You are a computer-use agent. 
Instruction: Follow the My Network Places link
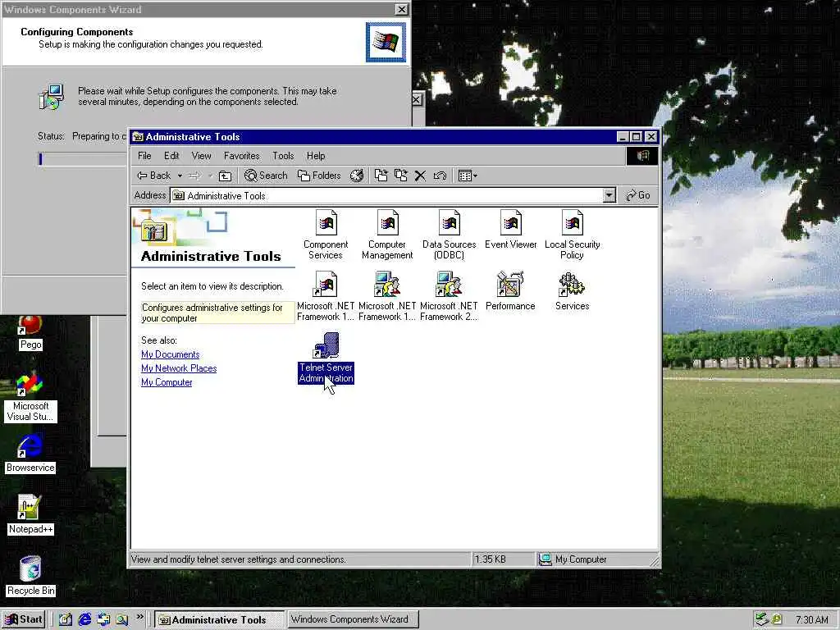(179, 368)
